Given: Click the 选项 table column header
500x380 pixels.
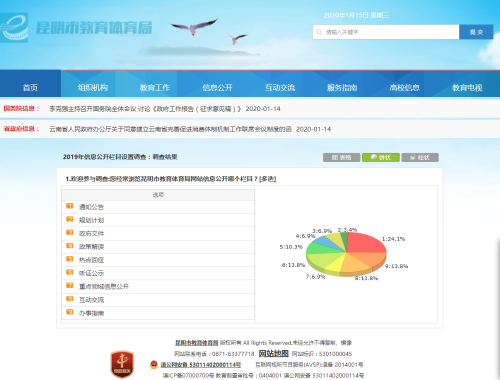Looking at the screenshot, I should [x=158, y=195].
